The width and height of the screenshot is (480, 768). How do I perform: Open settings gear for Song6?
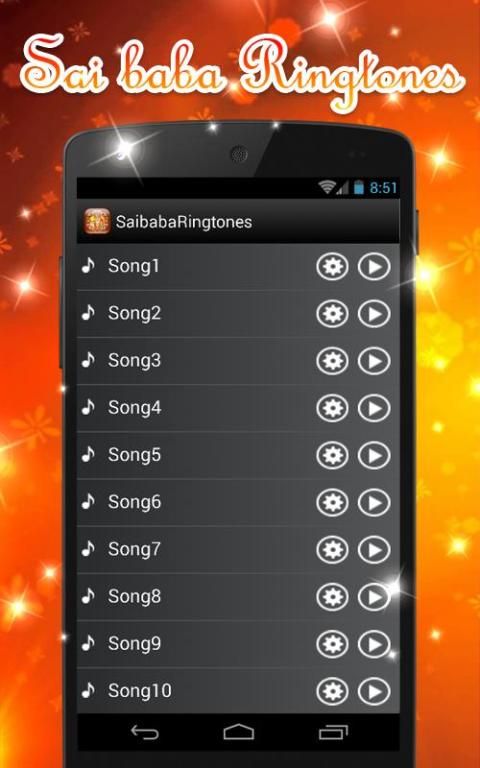[x=332, y=502]
